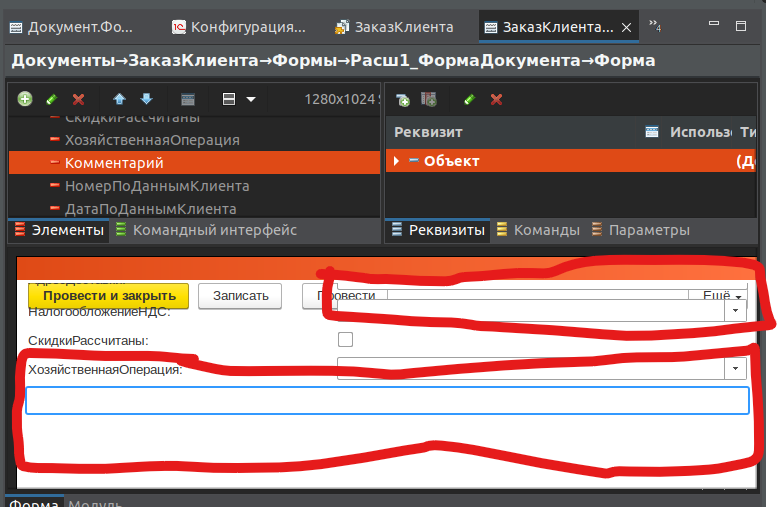The height and width of the screenshot is (507, 779).
Task: Select ДатаПоДаннымКлиента in the elements tree
Action: 151,209
